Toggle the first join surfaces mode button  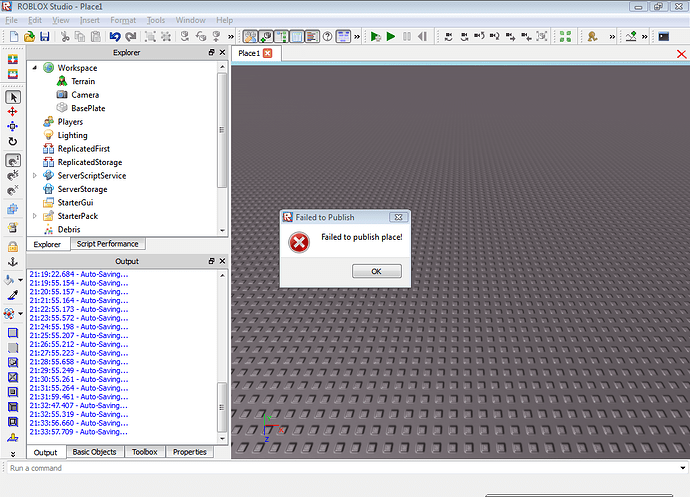pyautogui.click(x=13, y=161)
